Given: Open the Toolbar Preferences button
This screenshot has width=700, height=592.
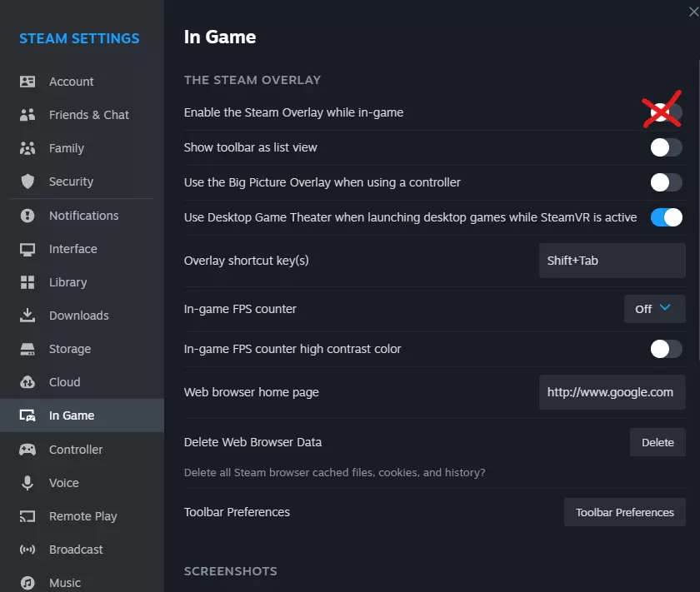Looking at the screenshot, I should (x=624, y=512).
